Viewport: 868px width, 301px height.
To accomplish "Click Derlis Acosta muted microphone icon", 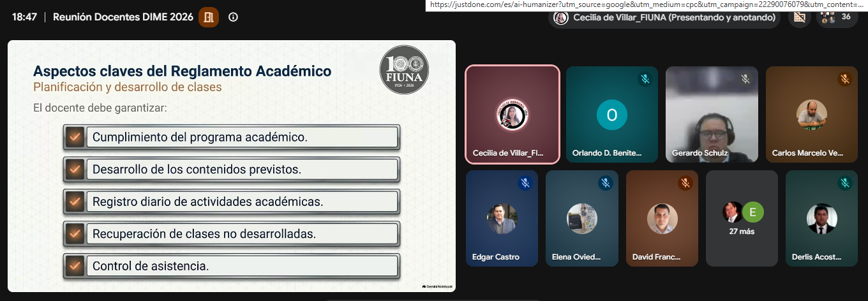I will [844, 183].
